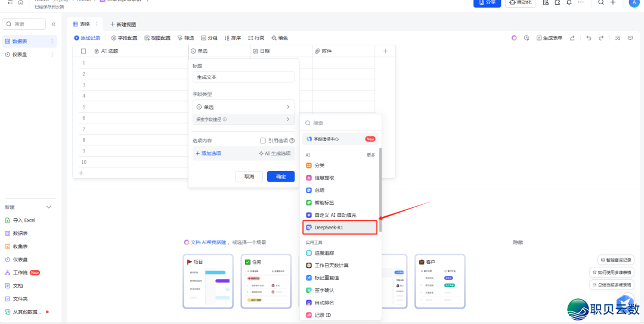
Task: Click the colorful AI ring icon in toolbar
Action: click(514, 38)
